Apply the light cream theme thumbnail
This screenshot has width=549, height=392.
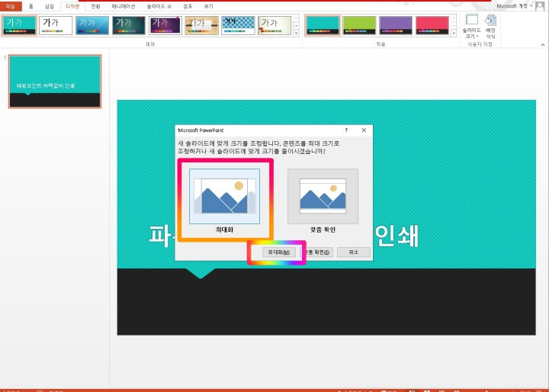click(x=274, y=26)
